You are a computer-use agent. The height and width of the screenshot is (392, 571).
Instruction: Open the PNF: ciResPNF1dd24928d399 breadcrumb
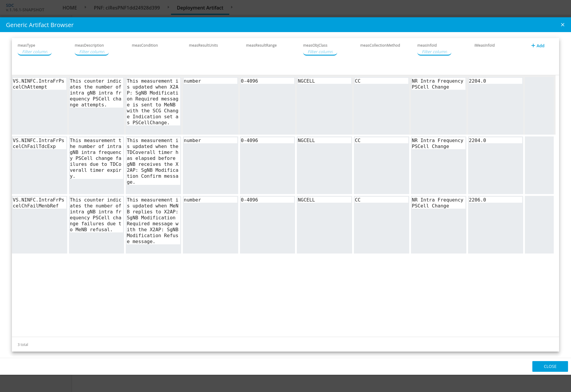coord(127,8)
